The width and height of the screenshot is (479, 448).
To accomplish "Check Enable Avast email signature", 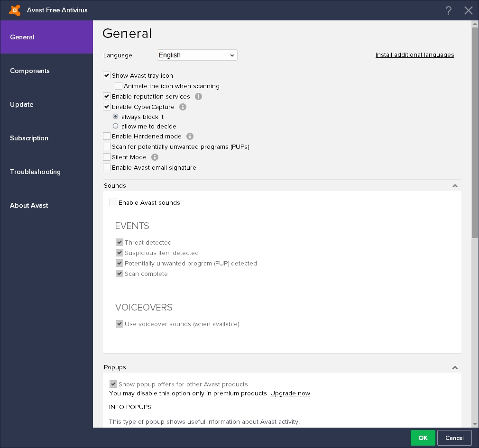I will 107,167.
